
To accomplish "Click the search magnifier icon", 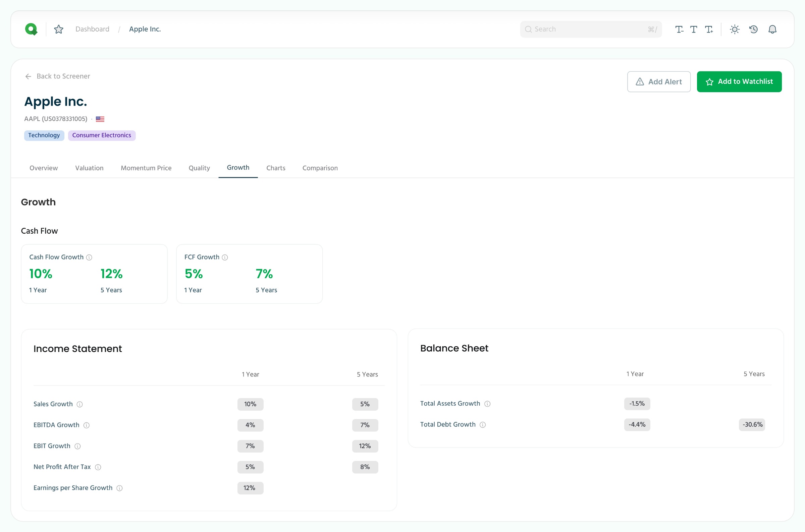I will coord(528,29).
